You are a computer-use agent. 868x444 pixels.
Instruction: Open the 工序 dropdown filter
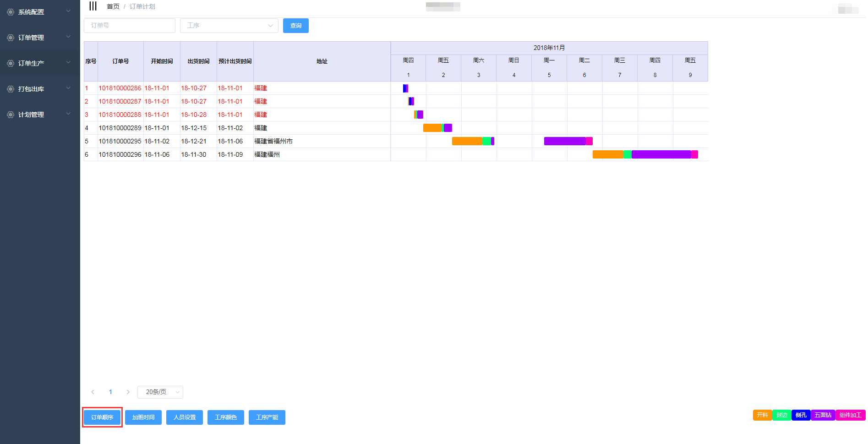pos(229,26)
